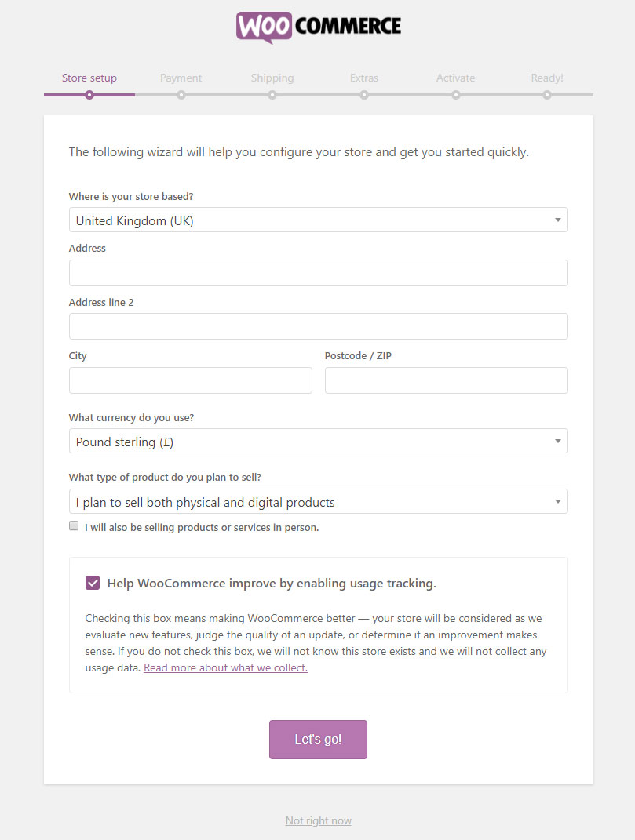Click the Let's go! button
Image resolution: width=635 pixels, height=840 pixels.
318,740
